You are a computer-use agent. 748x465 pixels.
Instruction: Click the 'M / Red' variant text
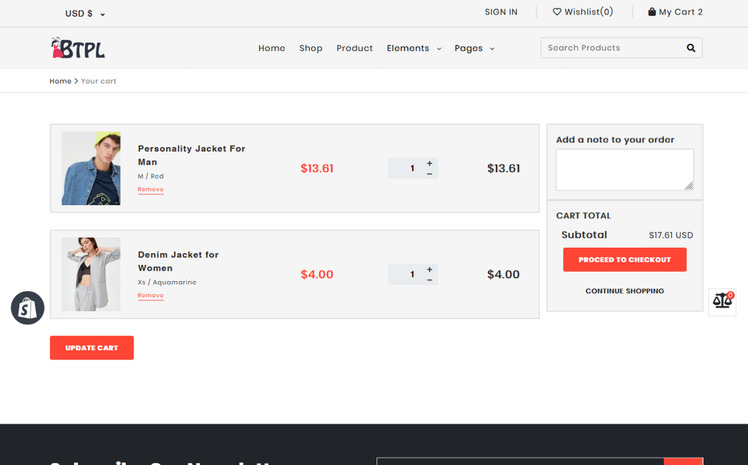click(x=151, y=176)
